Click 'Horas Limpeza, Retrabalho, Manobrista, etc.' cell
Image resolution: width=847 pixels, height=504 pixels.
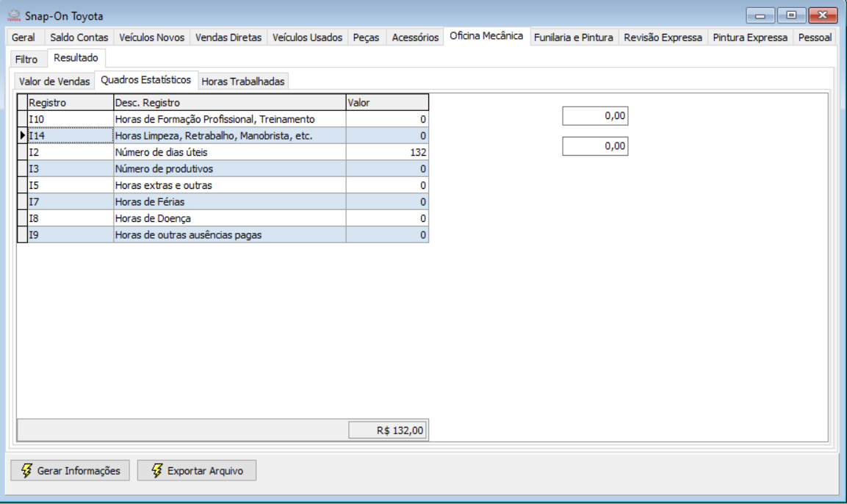tap(230, 136)
